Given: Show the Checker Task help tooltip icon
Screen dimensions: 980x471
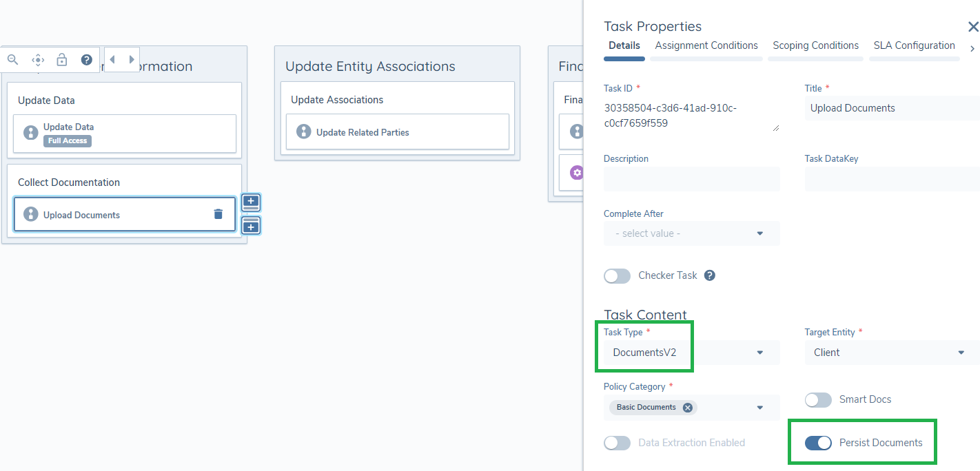Looking at the screenshot, I should 710,275.
